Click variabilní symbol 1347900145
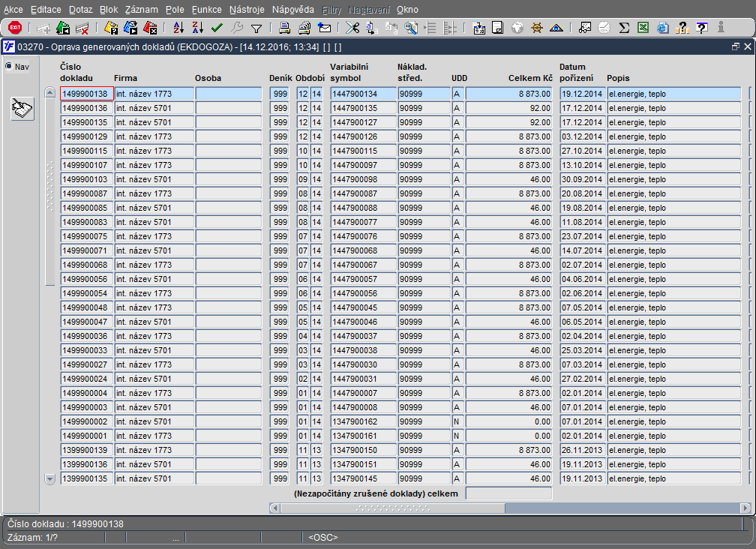 click(x=363, y=478)
